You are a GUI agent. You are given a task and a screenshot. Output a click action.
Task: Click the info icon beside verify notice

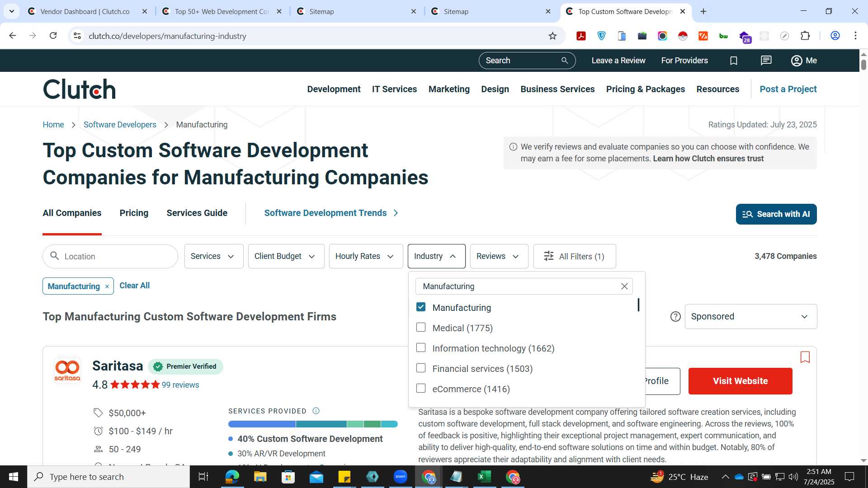pos(513,147)
